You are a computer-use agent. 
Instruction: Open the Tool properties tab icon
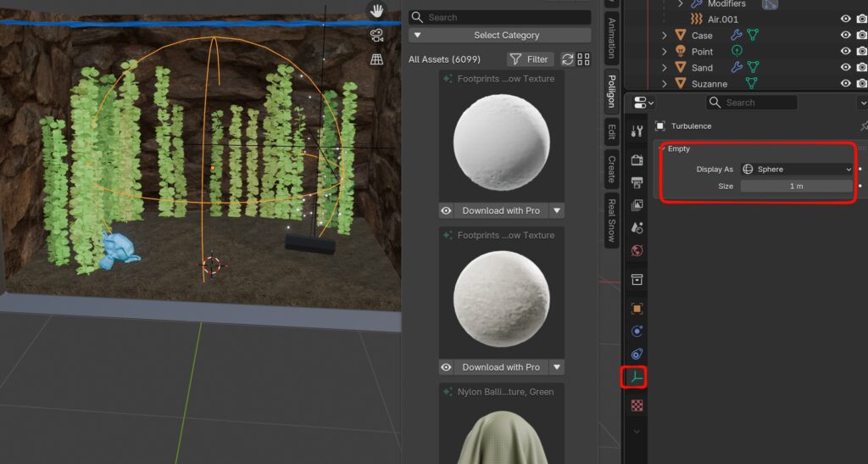pyautogui.click(x=637, y=131)
